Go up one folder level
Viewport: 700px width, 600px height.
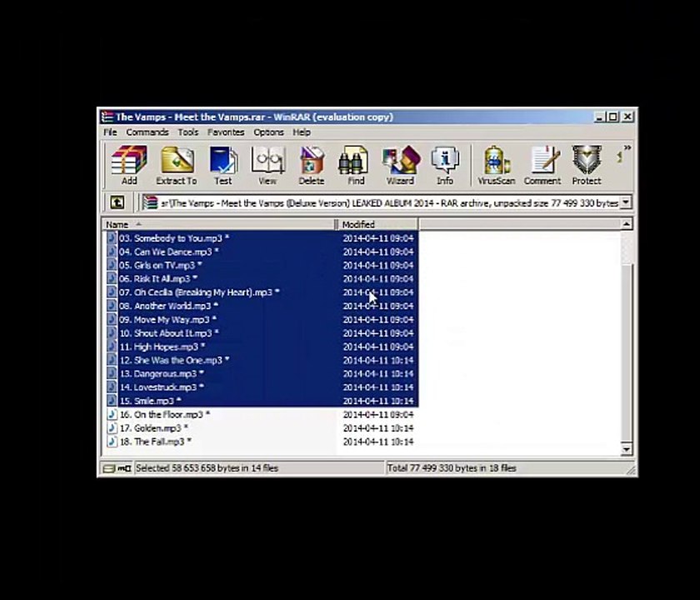(117, 202)
